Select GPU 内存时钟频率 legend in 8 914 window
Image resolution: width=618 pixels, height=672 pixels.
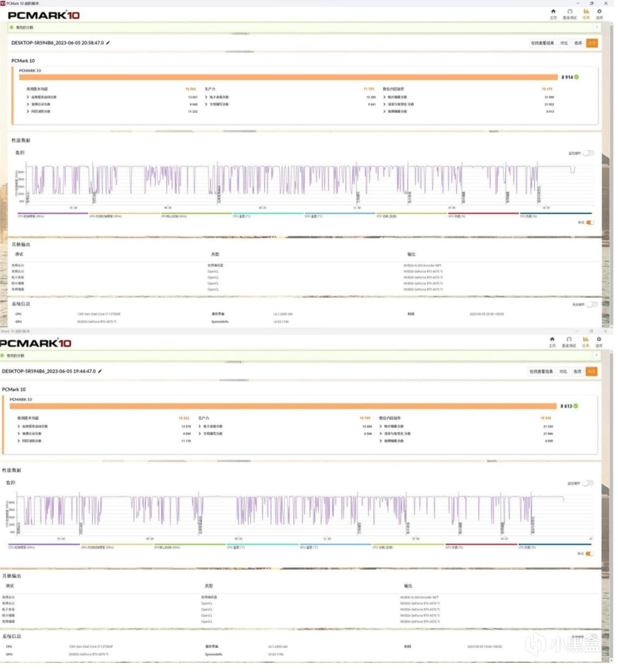pos(124,215)
